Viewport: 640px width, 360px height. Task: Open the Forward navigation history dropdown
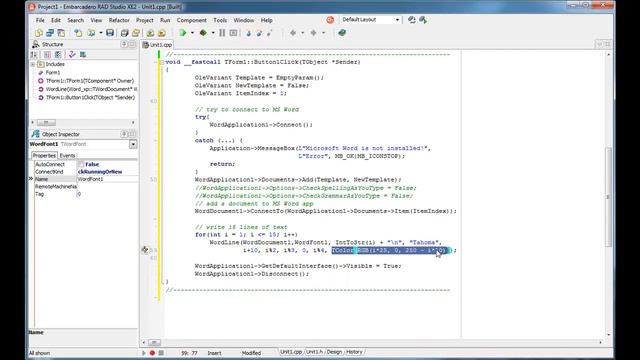click(x=324, y=33)
